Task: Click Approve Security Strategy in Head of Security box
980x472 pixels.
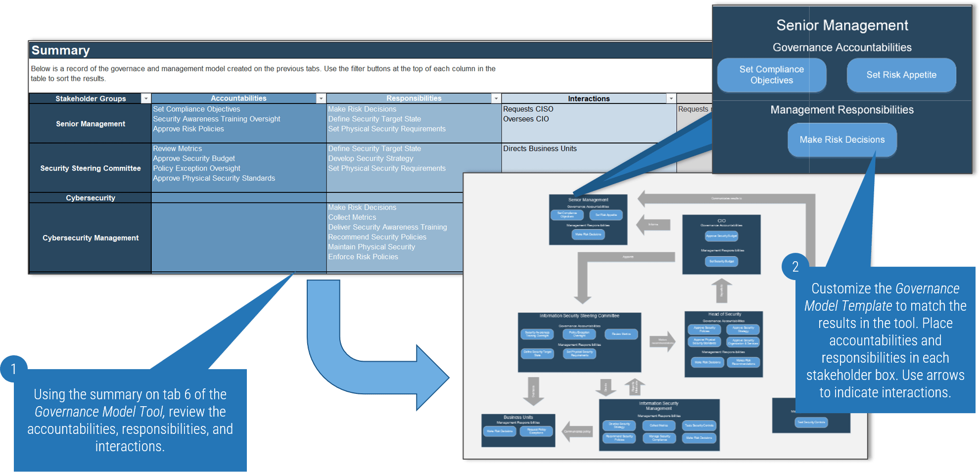Action: pos(743,329)
